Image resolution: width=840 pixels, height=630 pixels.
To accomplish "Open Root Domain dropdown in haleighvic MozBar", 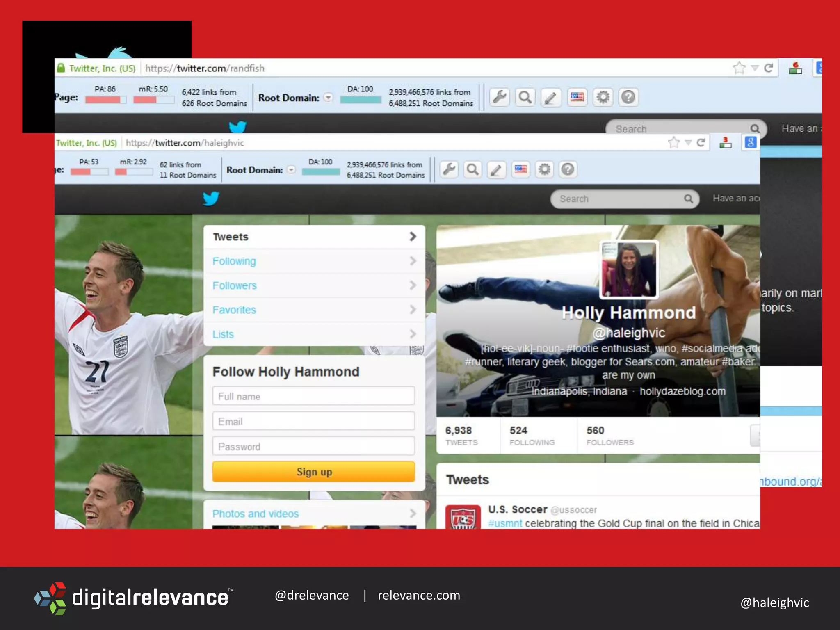I will coord(291,170).
